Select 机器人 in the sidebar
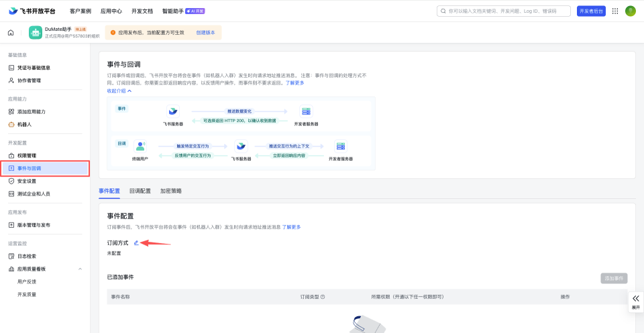The width and height of the screenshot is (644, 333). click(x=24, y=125)
